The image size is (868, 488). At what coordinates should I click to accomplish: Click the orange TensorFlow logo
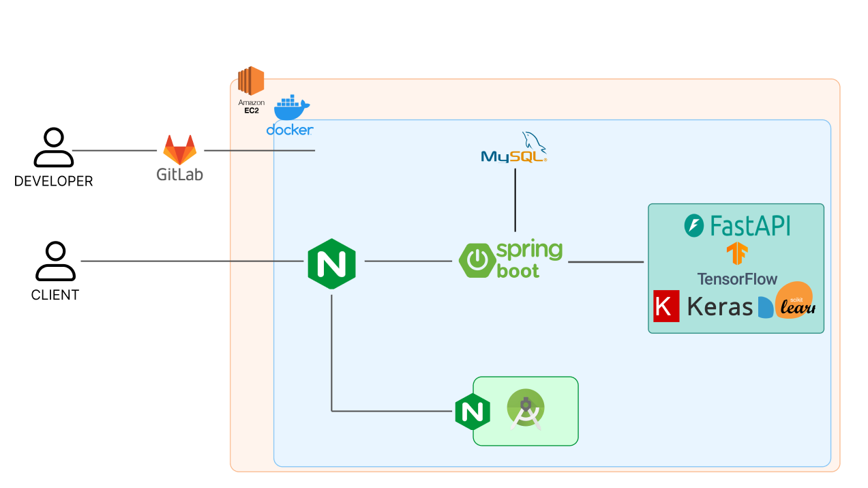pos(737,254)
